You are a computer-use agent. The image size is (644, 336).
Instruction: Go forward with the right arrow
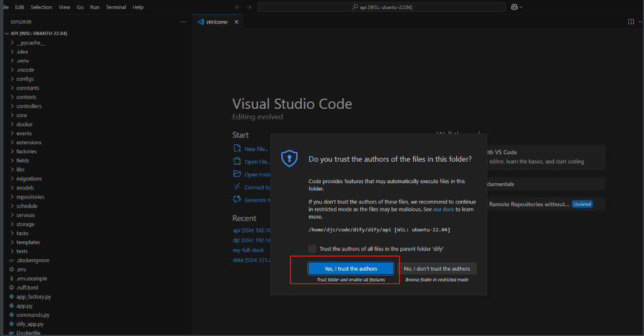(x=249, y=7)
